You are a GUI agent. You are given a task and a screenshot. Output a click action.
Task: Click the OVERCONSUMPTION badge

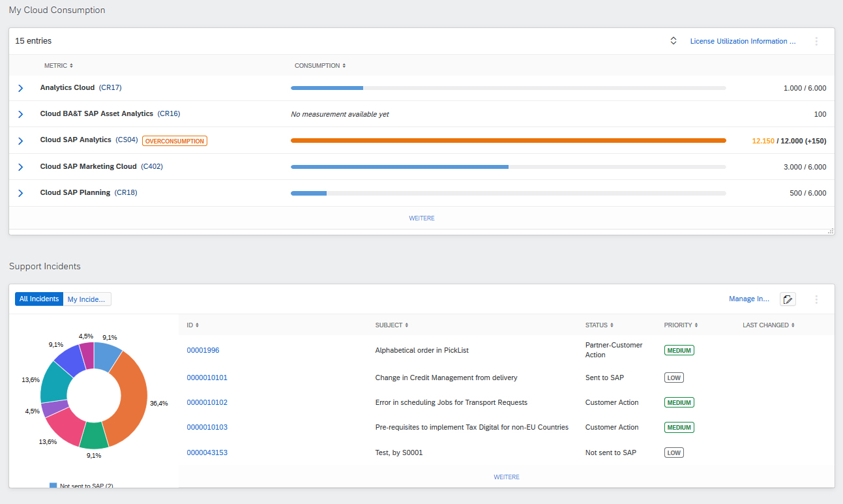pyautogui.click(x=175, y=141)
